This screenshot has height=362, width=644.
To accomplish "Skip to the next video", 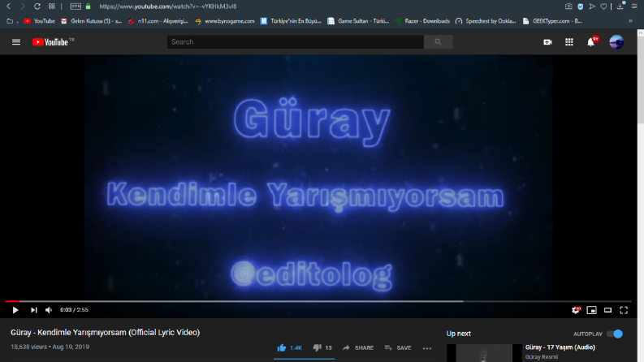I will tap(33, 310).
